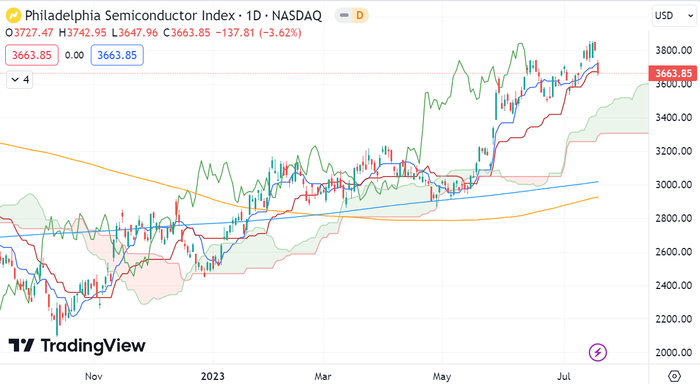Click the high value H3742.95
The image size is (700, 384).
click(x=83, y=33)
